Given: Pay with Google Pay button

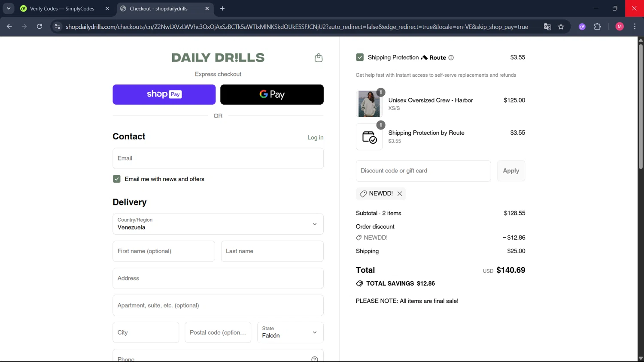Looking at the screenshot, I should tap(272, 94).
